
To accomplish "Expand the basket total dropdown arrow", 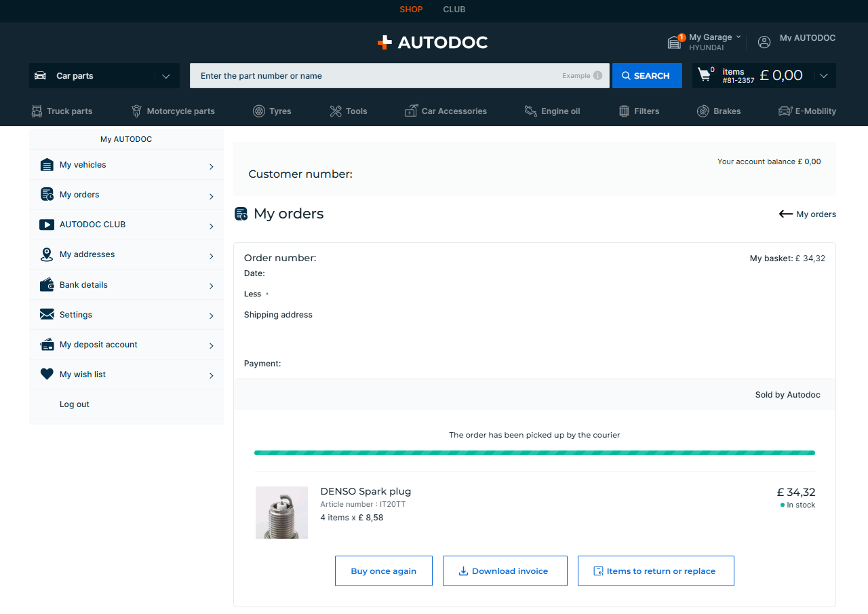I will (x=823, y=75).
